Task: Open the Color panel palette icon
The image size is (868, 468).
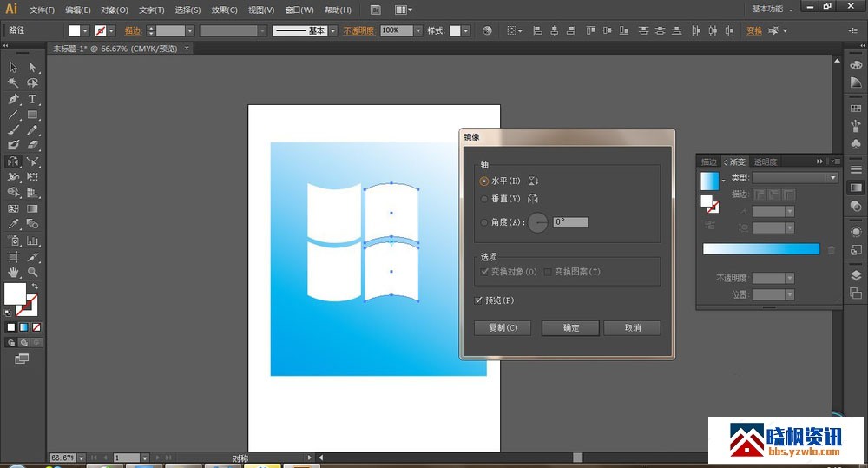Action: (x=856, y=65)
